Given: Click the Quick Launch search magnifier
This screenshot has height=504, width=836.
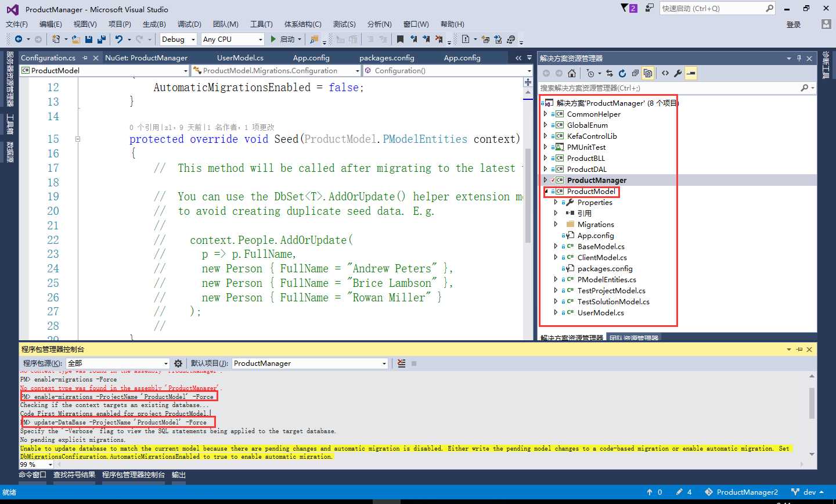Looking at the screenshot, I should [x=769, y=8].
